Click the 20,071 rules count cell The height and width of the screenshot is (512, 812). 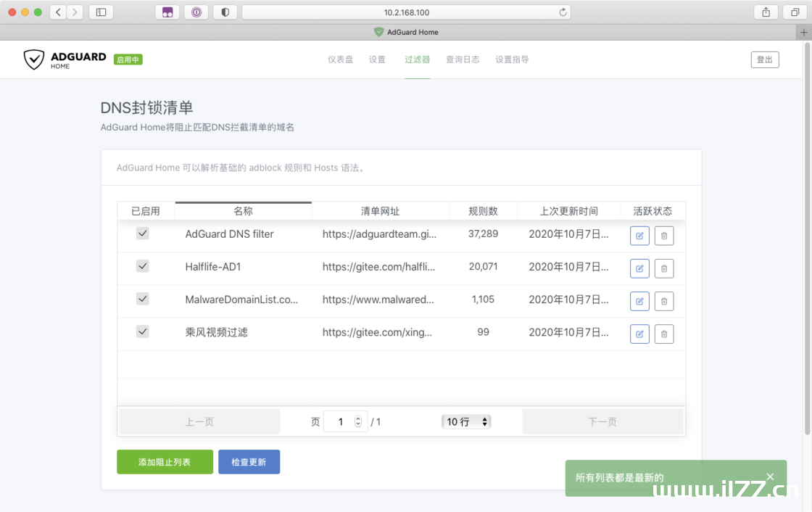(x=483, y=266)
